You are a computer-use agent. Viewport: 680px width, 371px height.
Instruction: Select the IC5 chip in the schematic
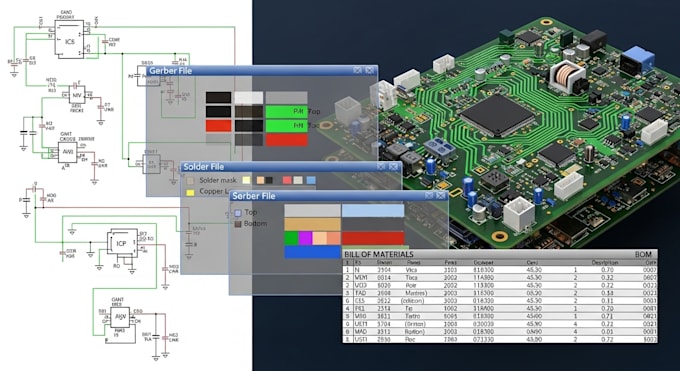click(69, 40)
